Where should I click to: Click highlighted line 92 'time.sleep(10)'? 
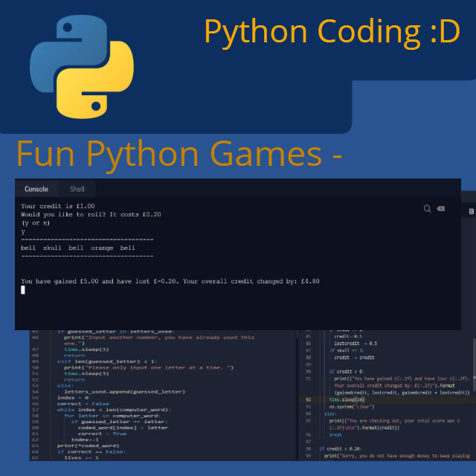pyautogui.click(x=347, y=400)
